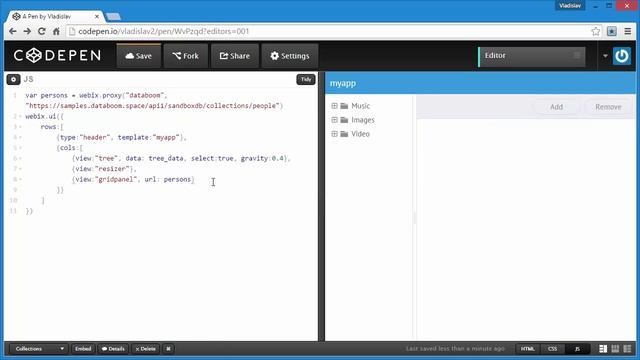This screenshot has width=640, height=360.
Task: Open pen Details
Action: (x=113, y=349)
